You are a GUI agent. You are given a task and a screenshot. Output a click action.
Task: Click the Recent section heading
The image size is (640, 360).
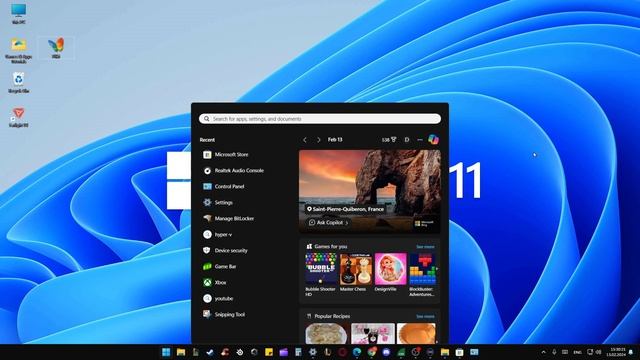tap(207, 140)
